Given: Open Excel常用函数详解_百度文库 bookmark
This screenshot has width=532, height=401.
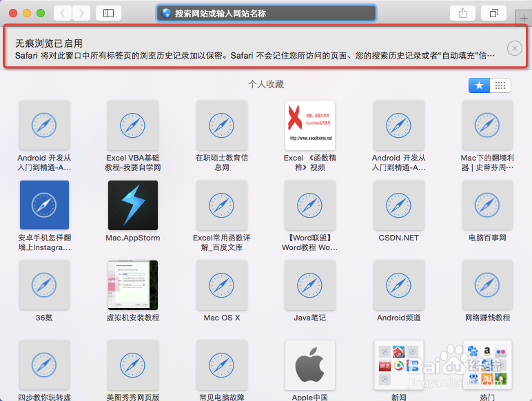Looking at the screenshot, I should (x=222, y=216).
